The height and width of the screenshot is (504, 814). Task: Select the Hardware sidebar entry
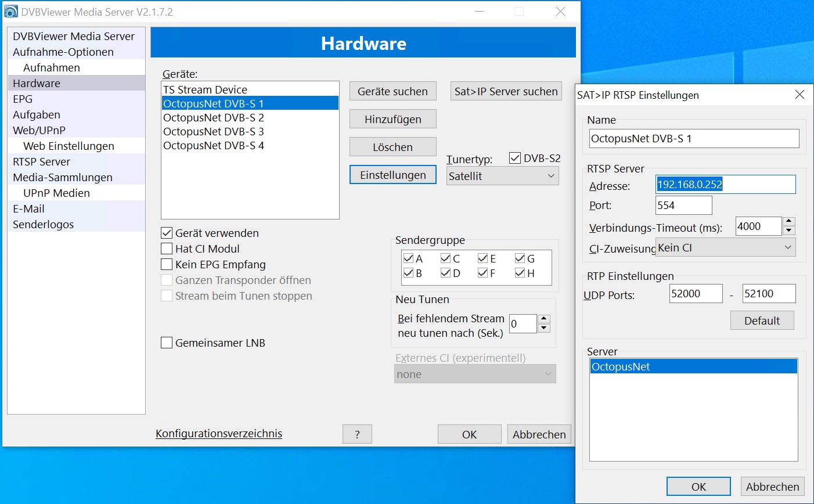tap(76, 83)
